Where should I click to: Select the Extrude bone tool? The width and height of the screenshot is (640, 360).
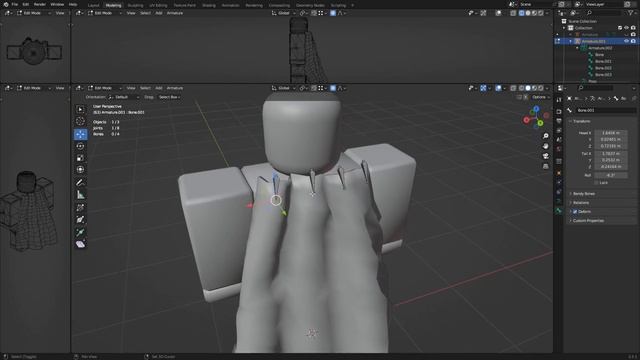(80, 232)
